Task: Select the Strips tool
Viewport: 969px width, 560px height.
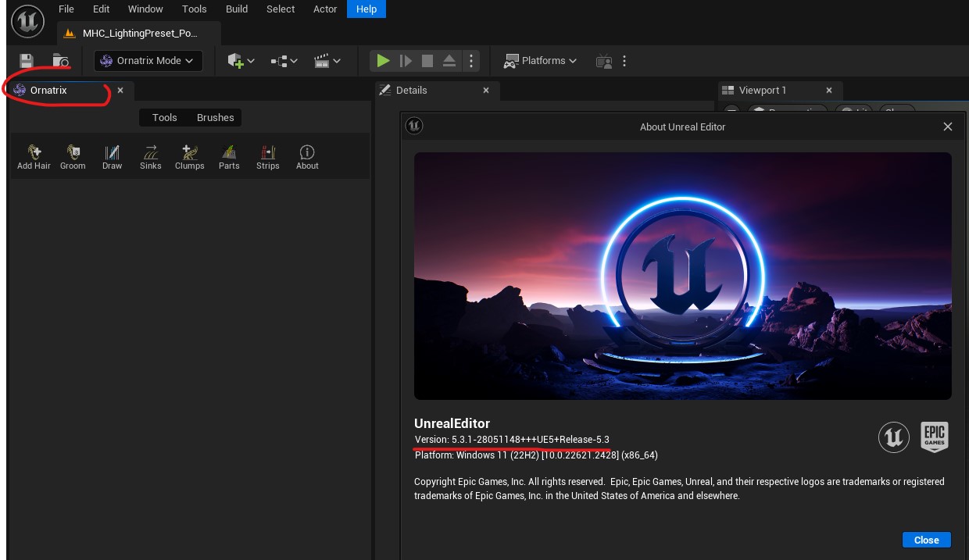Action: coord(268,156)
